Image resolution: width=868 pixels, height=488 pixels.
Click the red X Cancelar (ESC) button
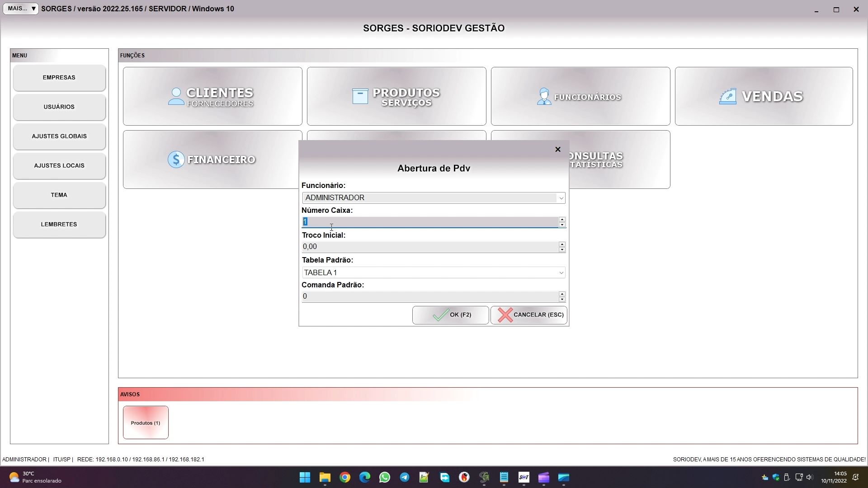(x=528, y=315)
